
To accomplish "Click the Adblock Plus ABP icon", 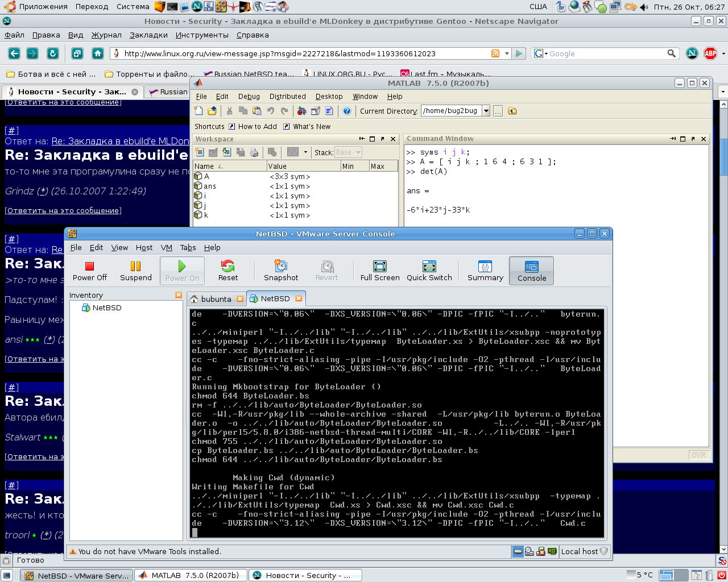I will [x=710, y=53].
